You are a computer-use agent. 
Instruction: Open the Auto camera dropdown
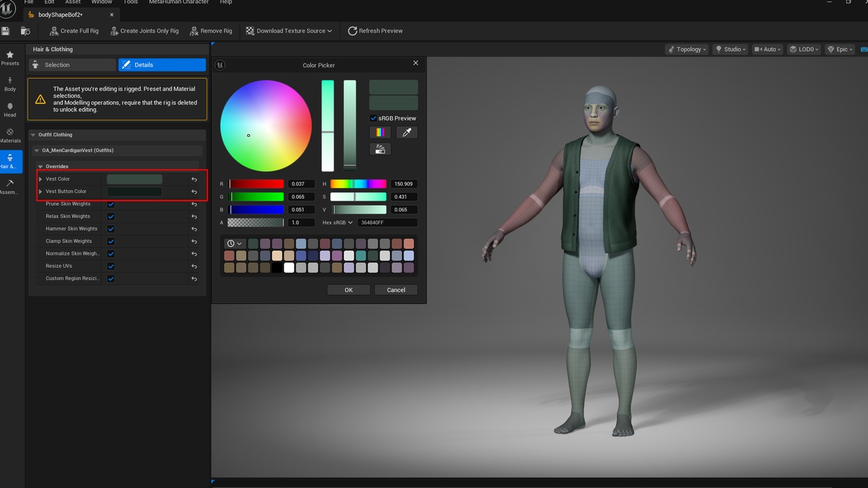click(x=766, y=49)
